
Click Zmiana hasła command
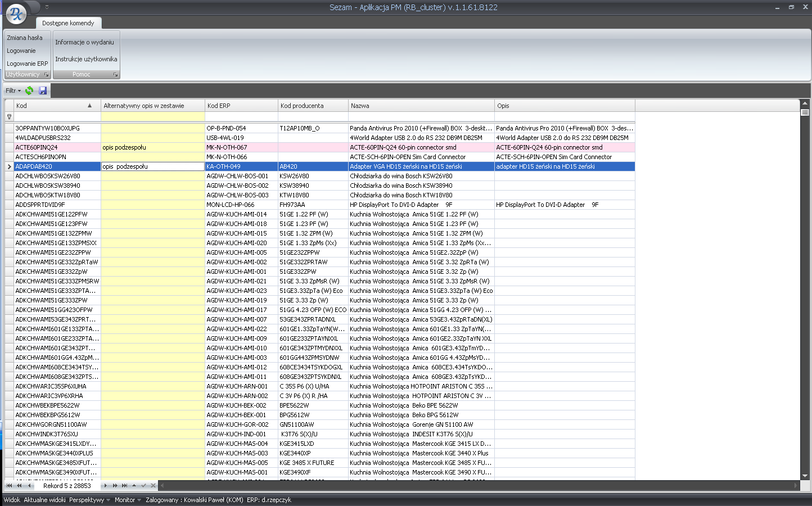click(x=25, y=38)
